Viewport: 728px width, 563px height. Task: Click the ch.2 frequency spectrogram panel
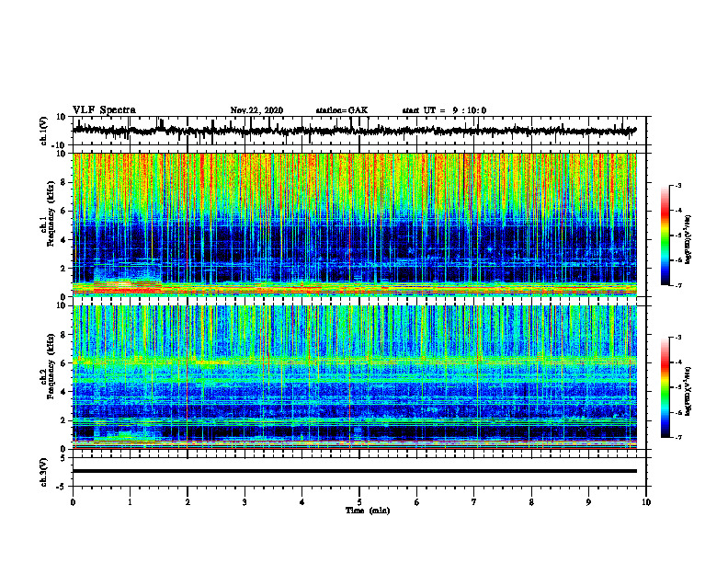point(355,377)
